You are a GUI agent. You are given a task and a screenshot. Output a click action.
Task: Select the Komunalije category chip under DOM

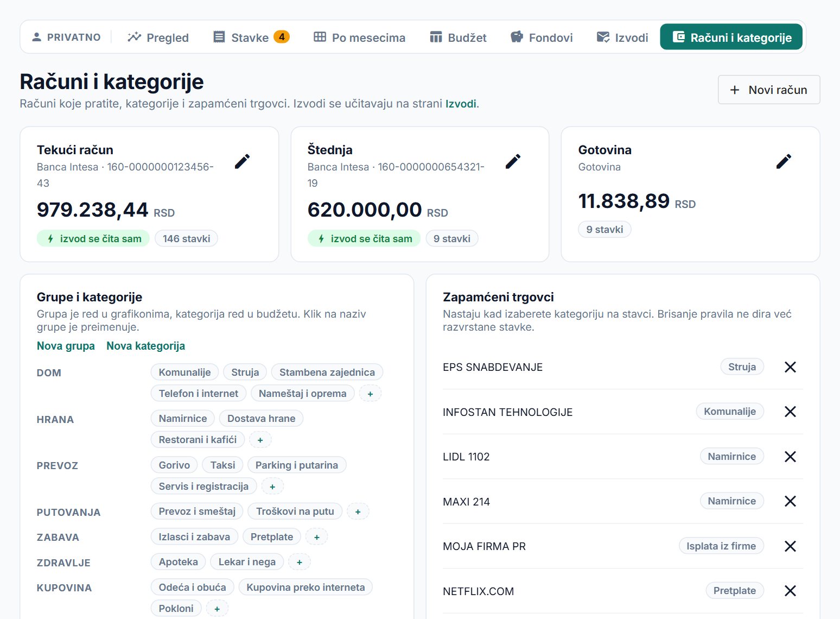point(184,372)
